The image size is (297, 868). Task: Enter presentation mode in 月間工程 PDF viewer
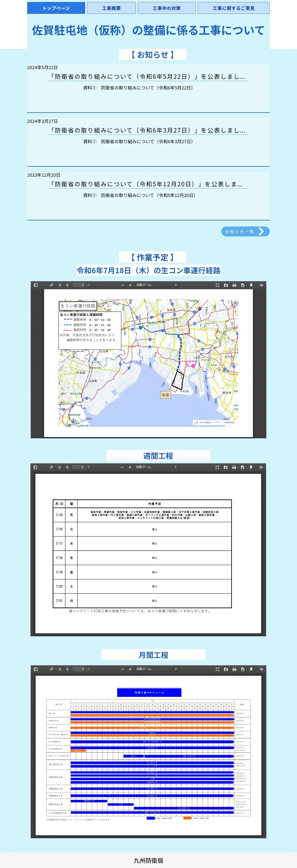coord(218,669)
